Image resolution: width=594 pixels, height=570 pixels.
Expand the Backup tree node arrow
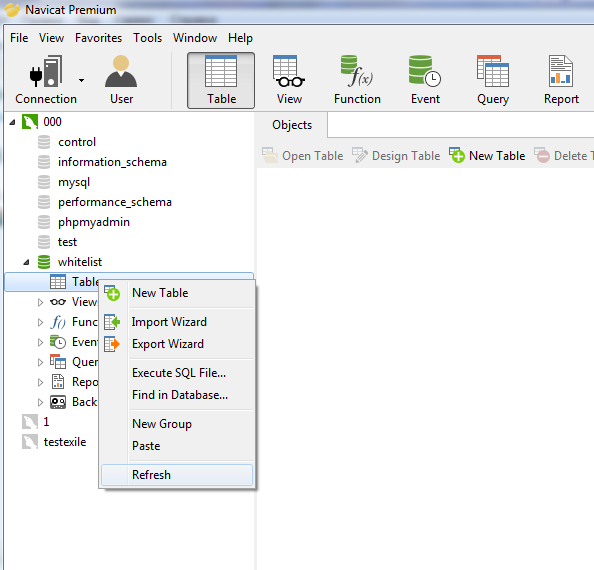click(40, 402)
